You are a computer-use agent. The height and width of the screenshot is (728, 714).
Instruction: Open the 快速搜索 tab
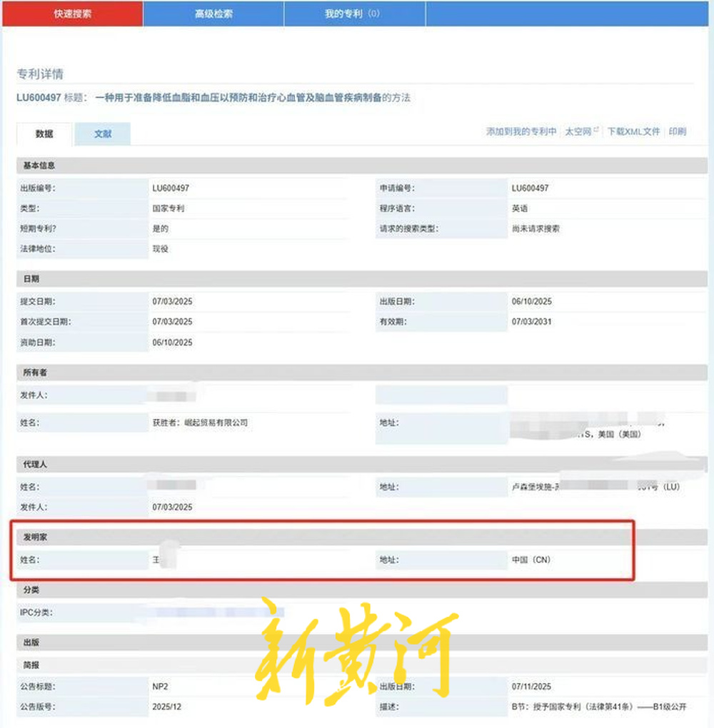coord(72,14)
